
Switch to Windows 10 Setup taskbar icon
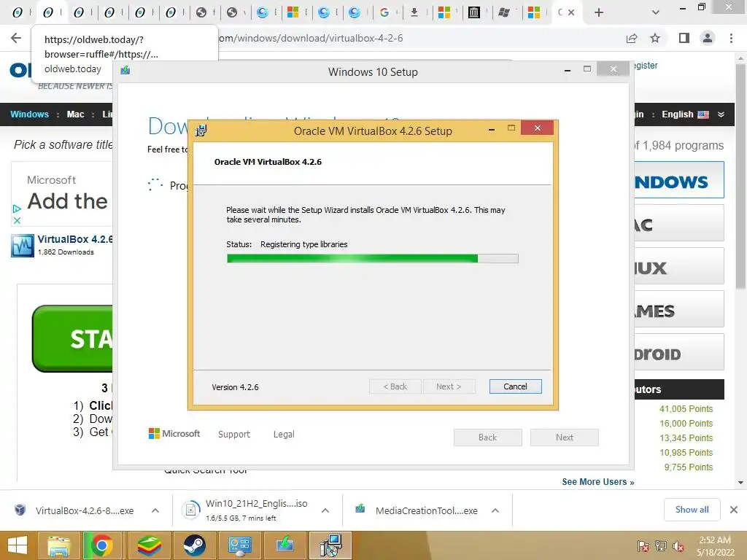tap(285, 545)
